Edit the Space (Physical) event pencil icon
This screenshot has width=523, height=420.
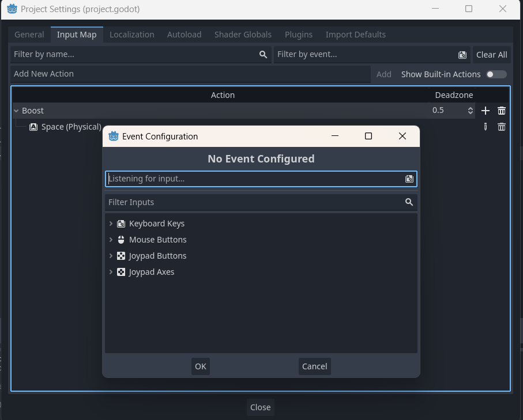coord(486,127)
